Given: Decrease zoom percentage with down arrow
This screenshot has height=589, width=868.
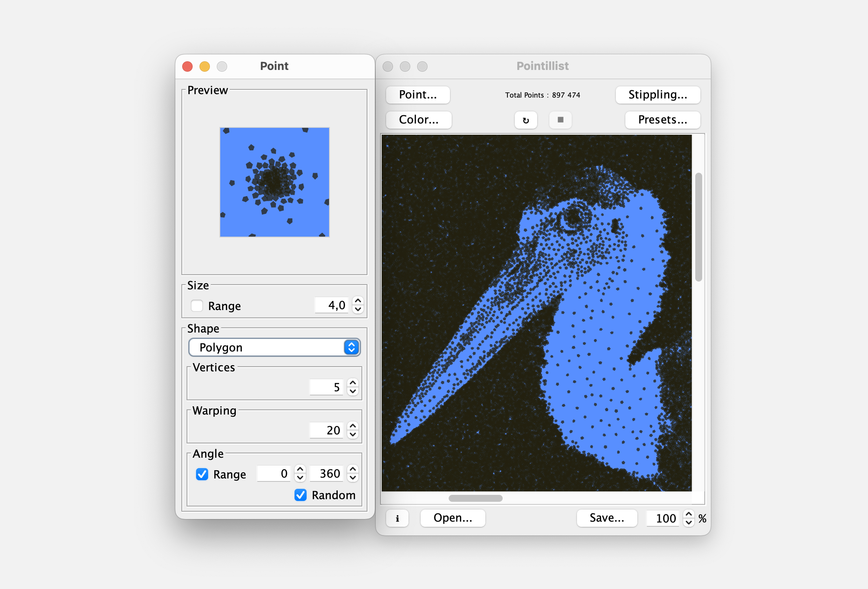Looking at the screenshot, I should [x=689, y=522].
